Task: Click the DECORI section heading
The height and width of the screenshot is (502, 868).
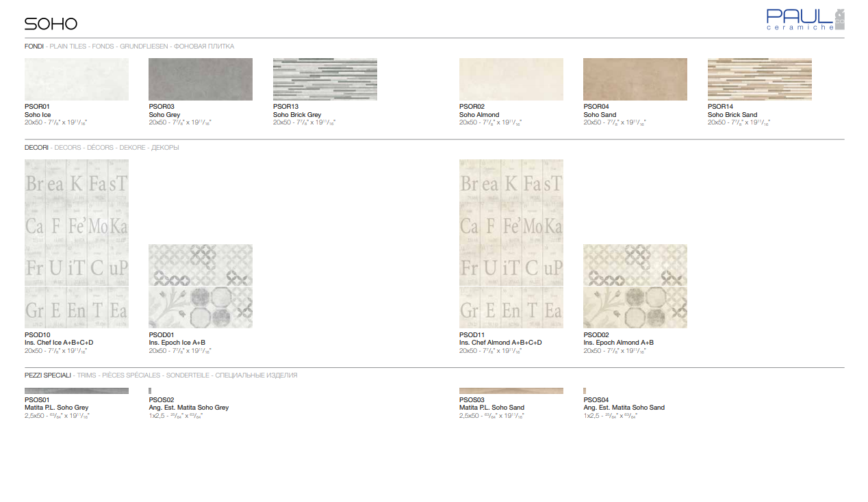Action: pos(37,148)
